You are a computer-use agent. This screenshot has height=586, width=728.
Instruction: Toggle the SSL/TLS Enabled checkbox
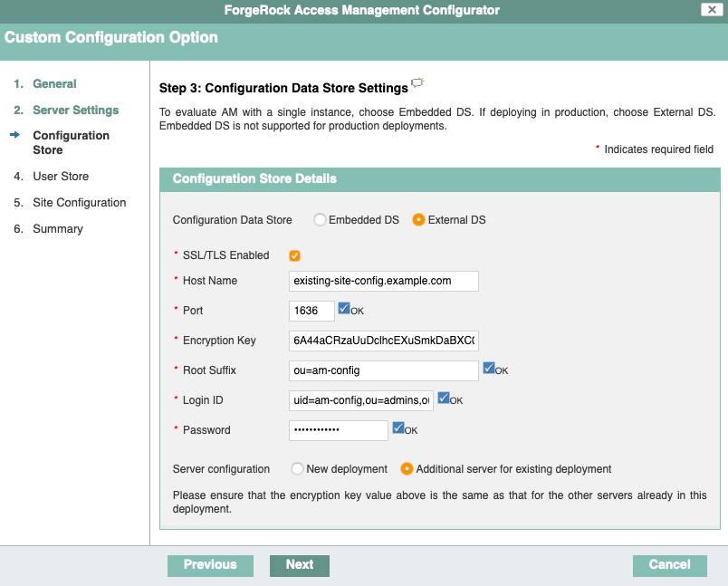[294, 255]
